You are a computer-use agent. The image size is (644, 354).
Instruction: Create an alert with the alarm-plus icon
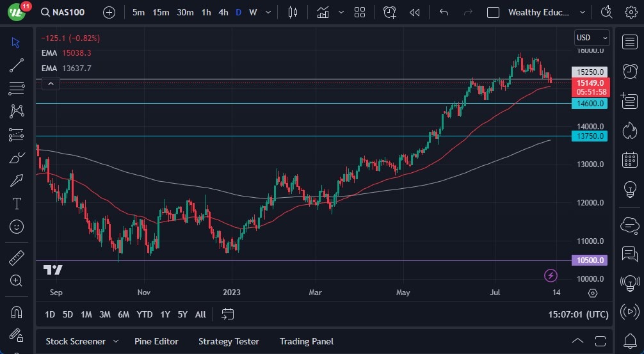389,12
